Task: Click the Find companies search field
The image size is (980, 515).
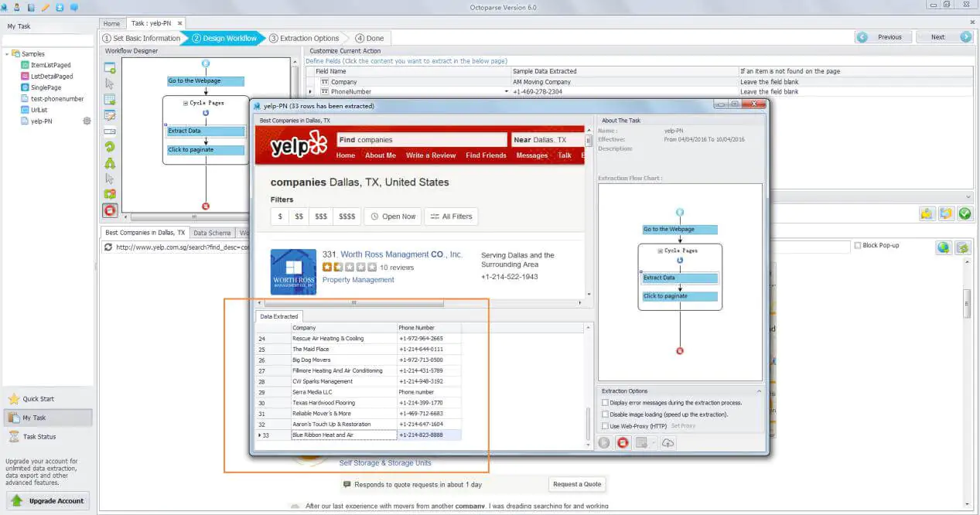Action: 422,140
